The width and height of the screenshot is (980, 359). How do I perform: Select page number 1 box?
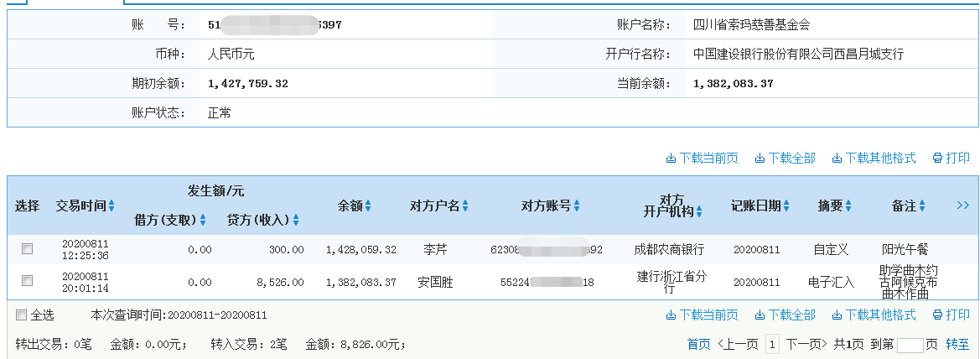coord(772,344)
